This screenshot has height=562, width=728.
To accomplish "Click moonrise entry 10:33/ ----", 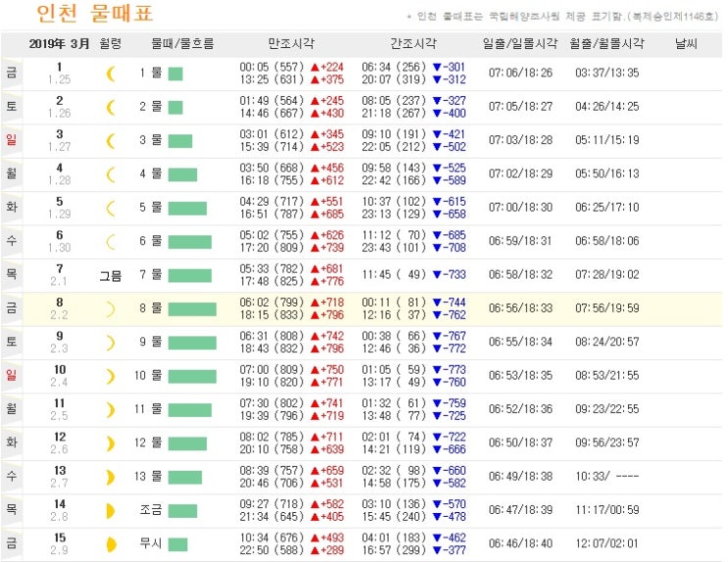I will 607,476.
